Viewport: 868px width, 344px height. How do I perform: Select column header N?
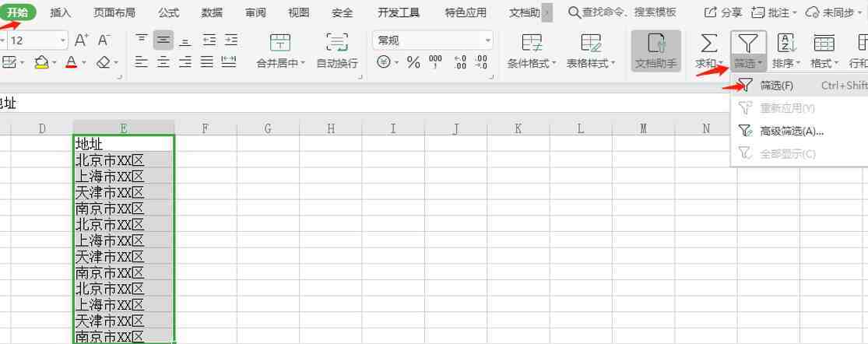point(706,128)
